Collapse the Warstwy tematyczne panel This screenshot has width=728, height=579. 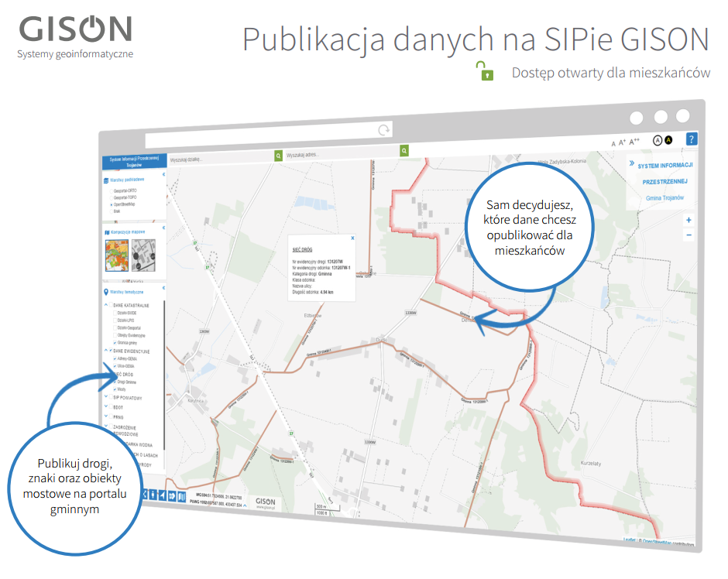coord(163,288)
